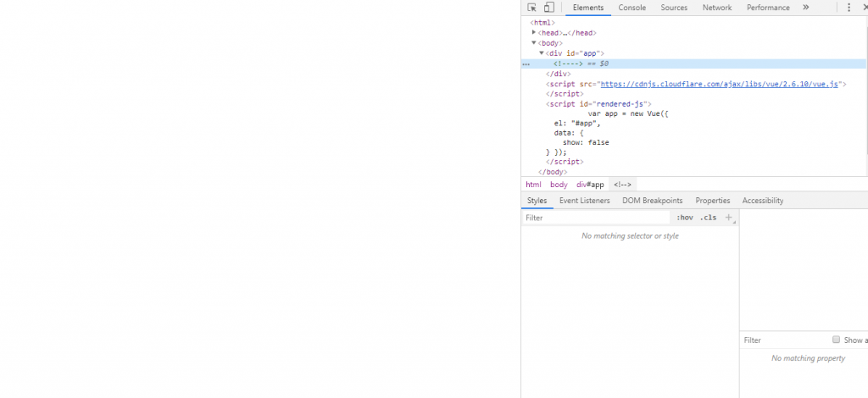Click the ellipsis beside the selected comment node
This screenshot has height=398, width=868.
pyautogui.click(x=526, y=64)
